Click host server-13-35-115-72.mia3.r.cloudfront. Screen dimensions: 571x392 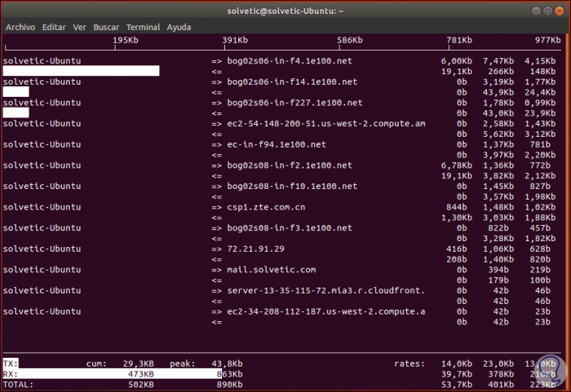click(326, 290)
